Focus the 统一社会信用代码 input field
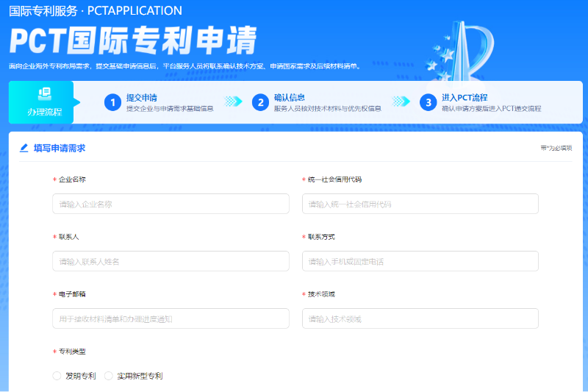 point(420,204)
